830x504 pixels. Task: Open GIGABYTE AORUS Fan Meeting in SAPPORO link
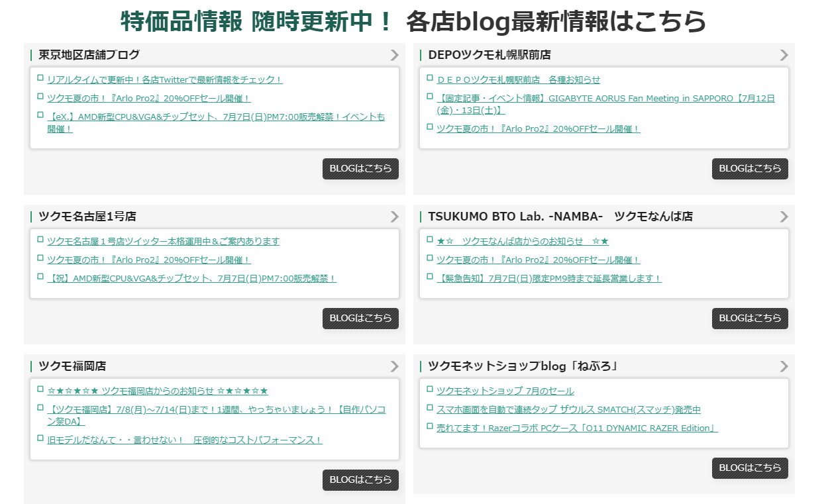click(x=605, y=99)
